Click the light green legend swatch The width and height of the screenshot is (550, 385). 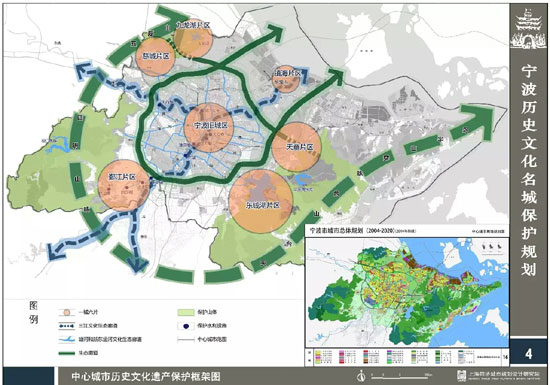coord(186,312)
